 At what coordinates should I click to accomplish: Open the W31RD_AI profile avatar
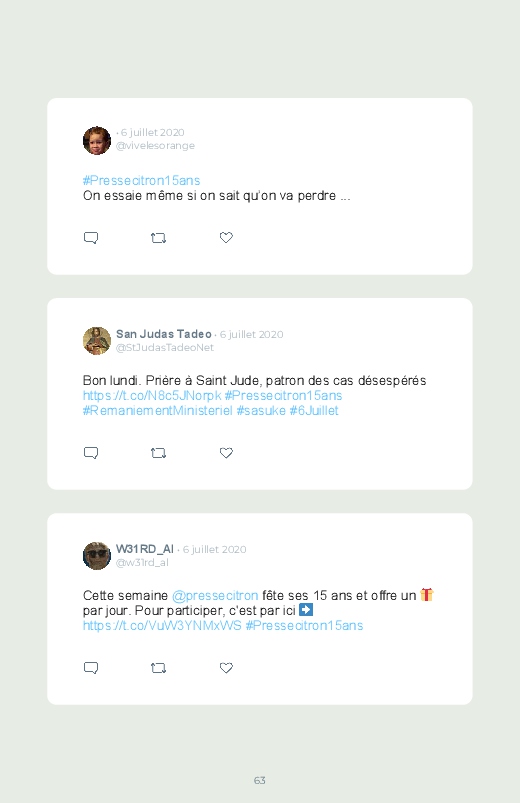tap(97, 556)
